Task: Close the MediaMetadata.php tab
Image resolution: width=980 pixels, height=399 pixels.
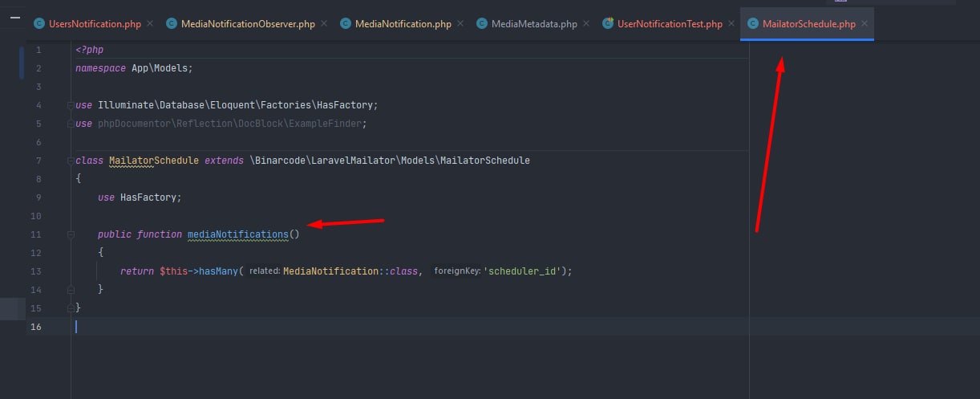Action: point(585,24)
